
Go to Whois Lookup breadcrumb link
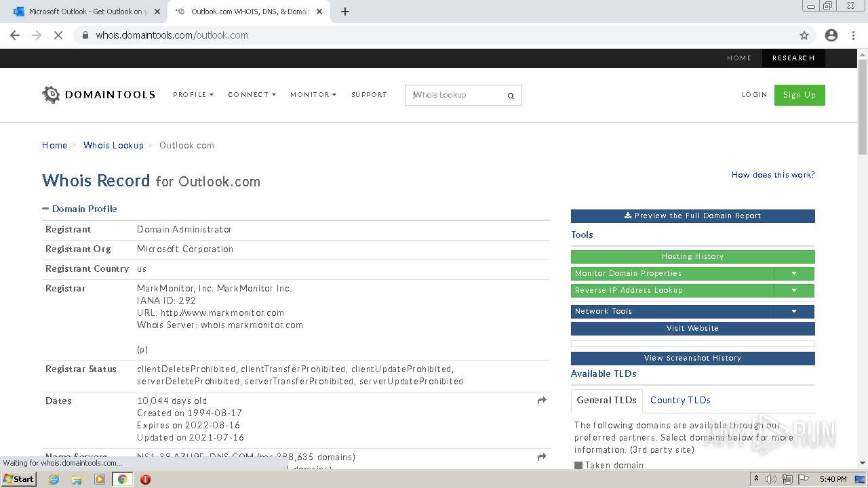pos(113,145)
